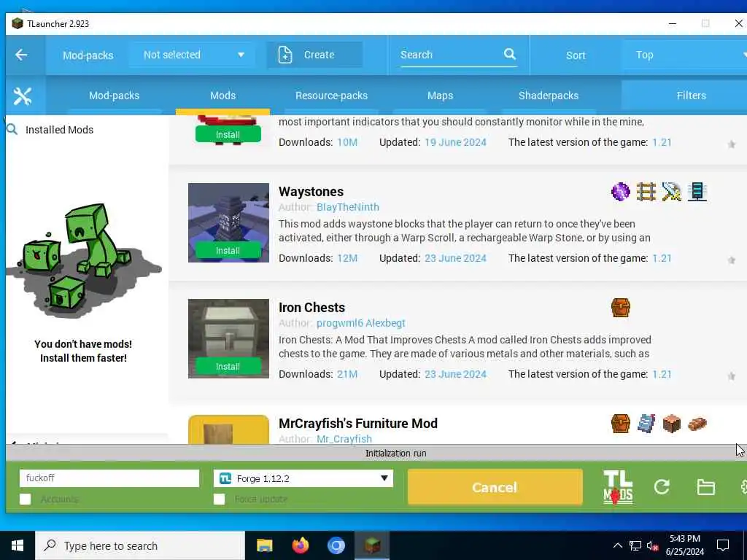Open Firefox from the taskbar
747x560 pixels.
click(300, 545)
